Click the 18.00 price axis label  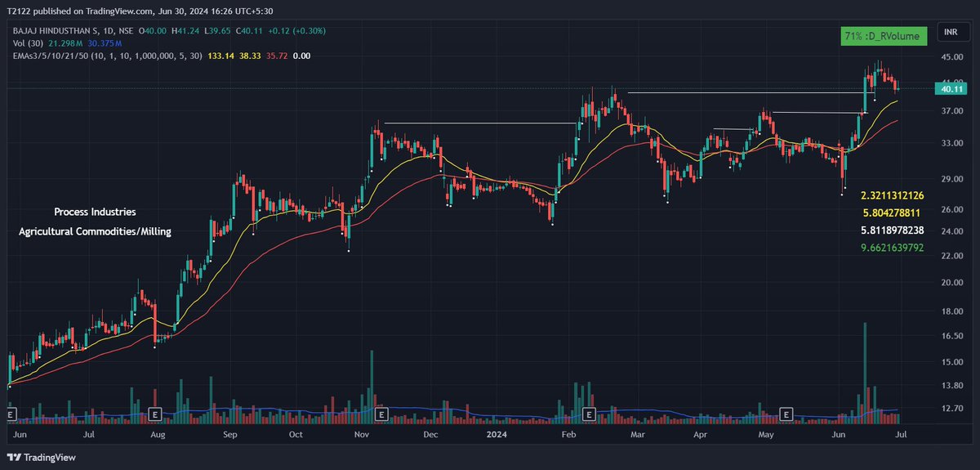(x=951, y=311)
